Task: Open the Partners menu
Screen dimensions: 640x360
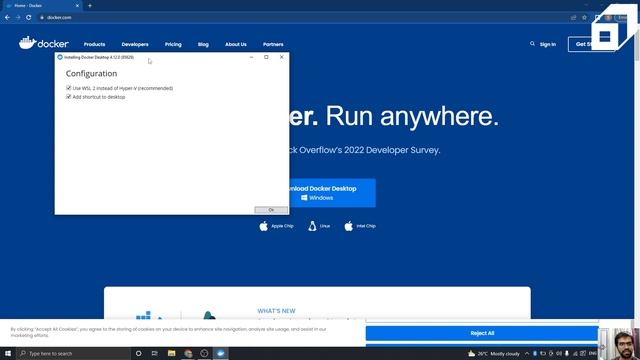Action: tap(273, 44)
